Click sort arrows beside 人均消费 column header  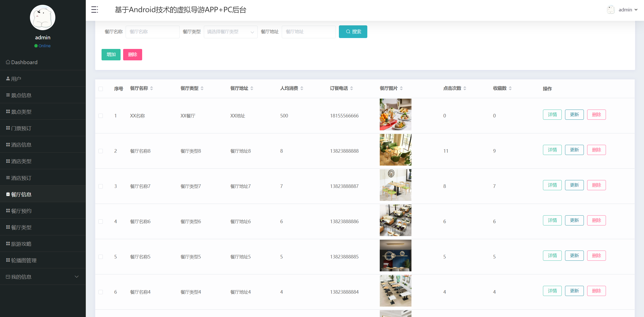click(x=302, y=88)
